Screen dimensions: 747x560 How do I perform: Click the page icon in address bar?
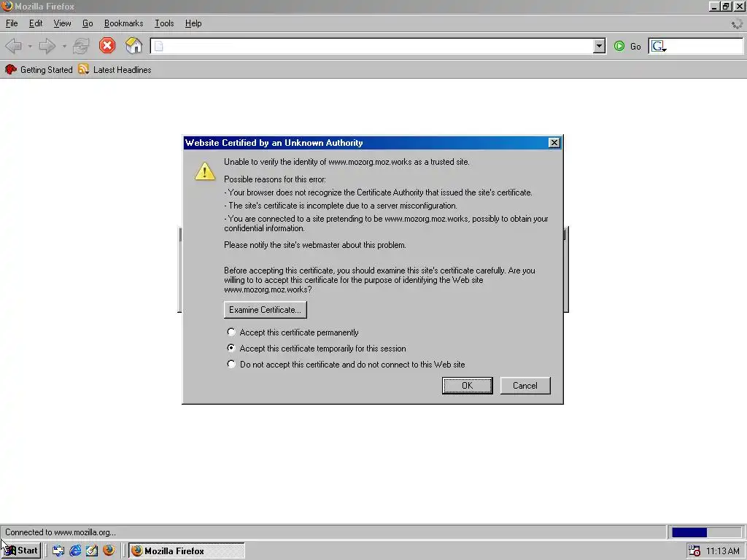[x=158, y=46]
